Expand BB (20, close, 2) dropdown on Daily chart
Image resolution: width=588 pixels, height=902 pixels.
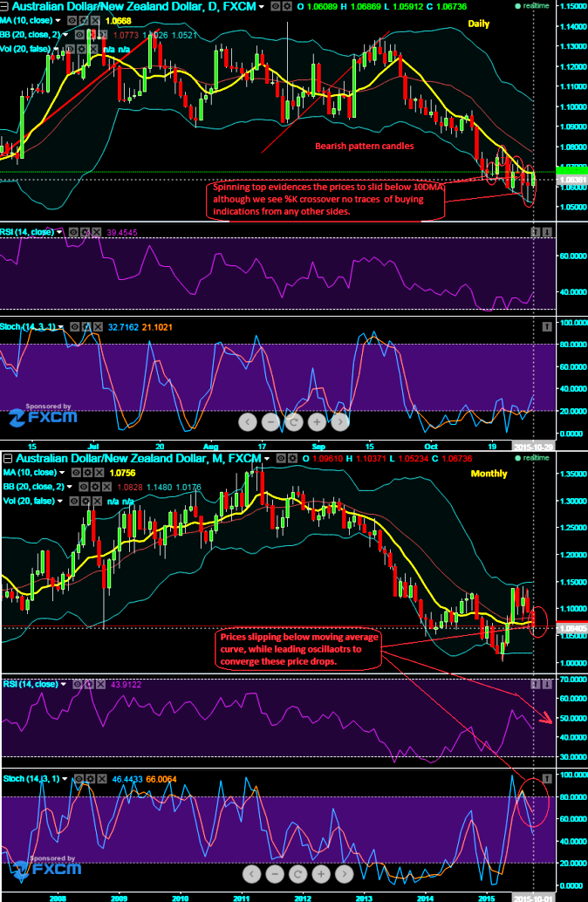coord(65,35)
